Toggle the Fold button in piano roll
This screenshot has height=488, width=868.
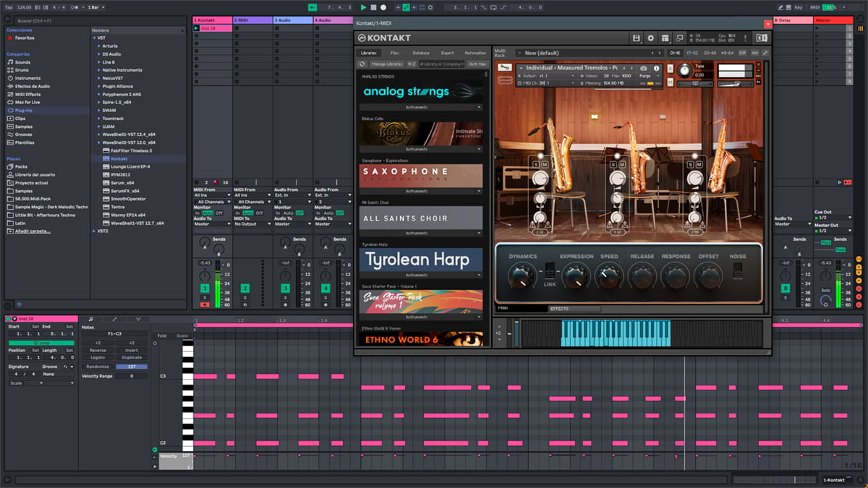point(162,335)
